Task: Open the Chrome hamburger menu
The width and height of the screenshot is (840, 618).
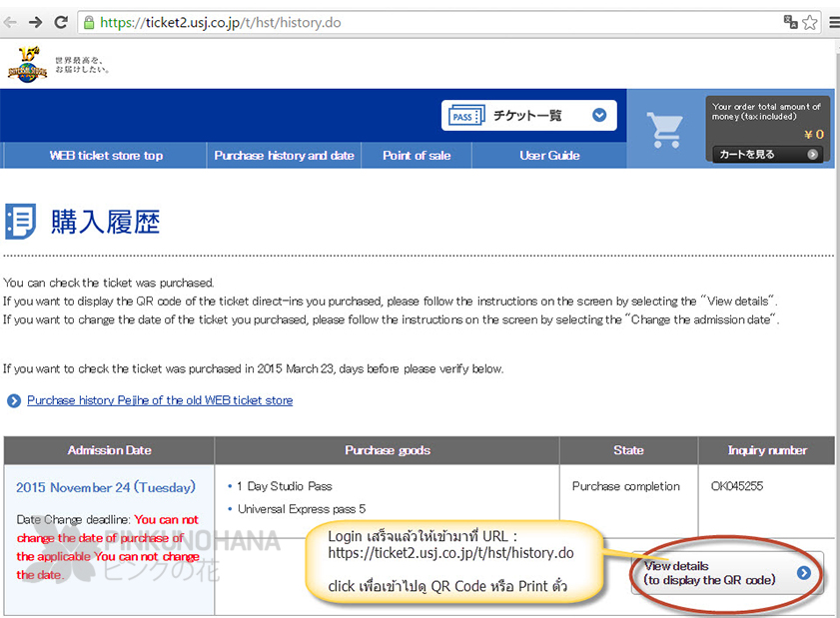Action: coord(834,23)
